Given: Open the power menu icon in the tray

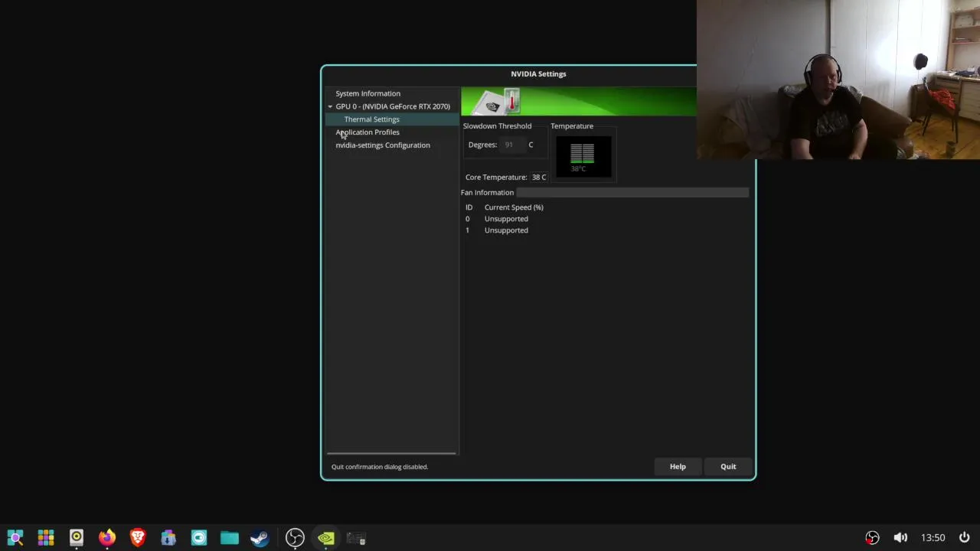Looking at the screenshot, I should coord(964,538).
